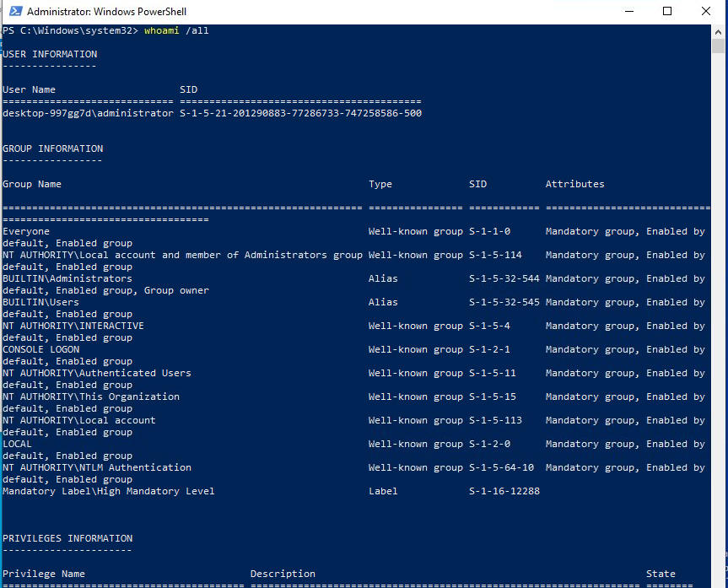The height and width of the screenshot is (588, 728).
Task: Click the BUILTIN\Administrators group name
Action: pyautogui.click(x=67, y=278)
